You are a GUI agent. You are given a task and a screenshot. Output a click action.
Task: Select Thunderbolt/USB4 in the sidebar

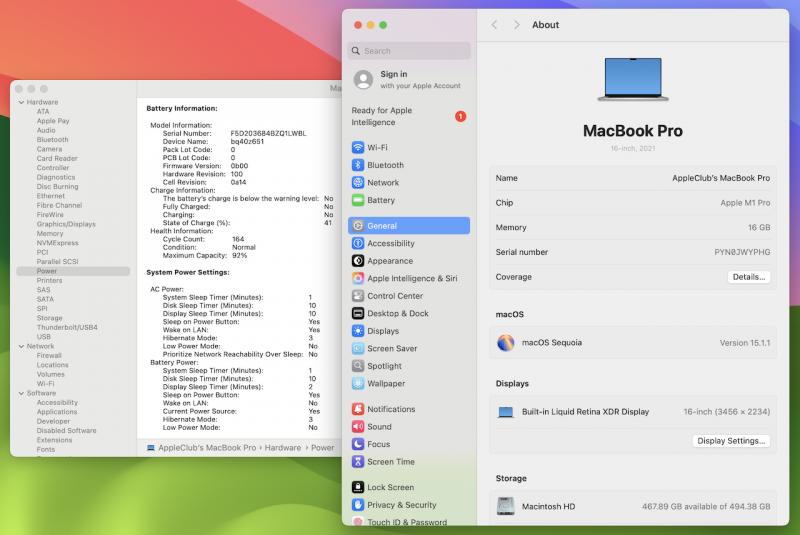point(67,327)
